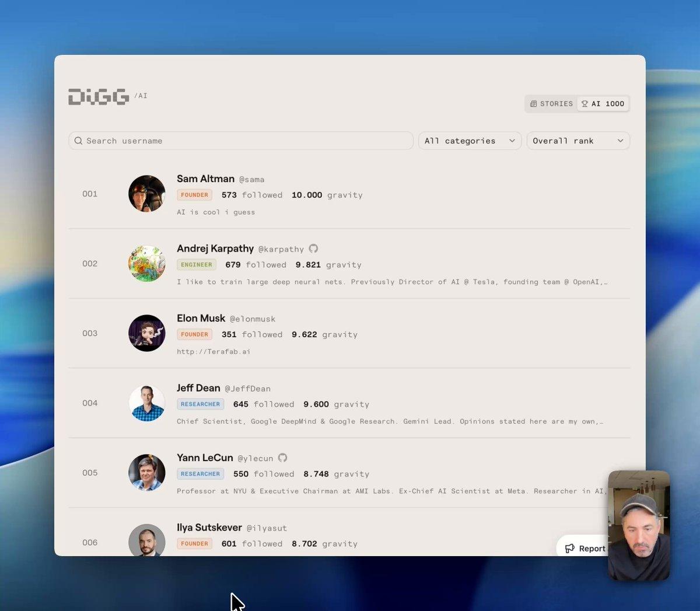Click the 10.000 gravity score
Viewport: 700px width, 611px height.
click(307, 195)
